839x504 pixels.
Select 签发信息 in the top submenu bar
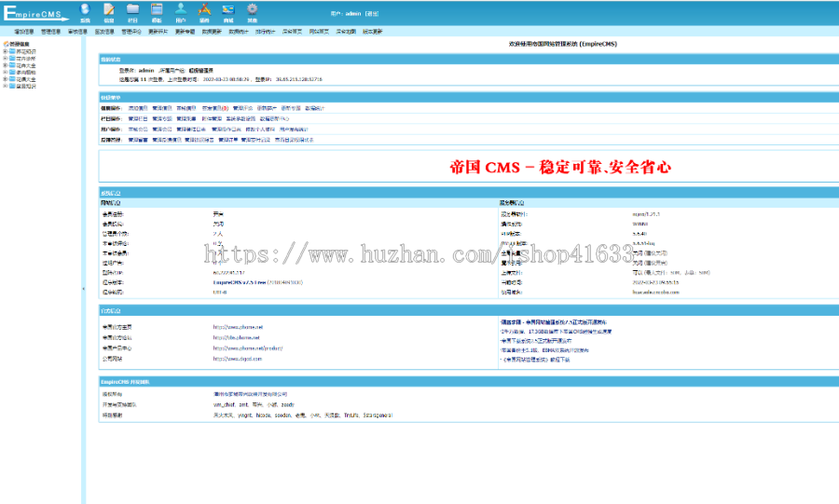click(104, 32)
